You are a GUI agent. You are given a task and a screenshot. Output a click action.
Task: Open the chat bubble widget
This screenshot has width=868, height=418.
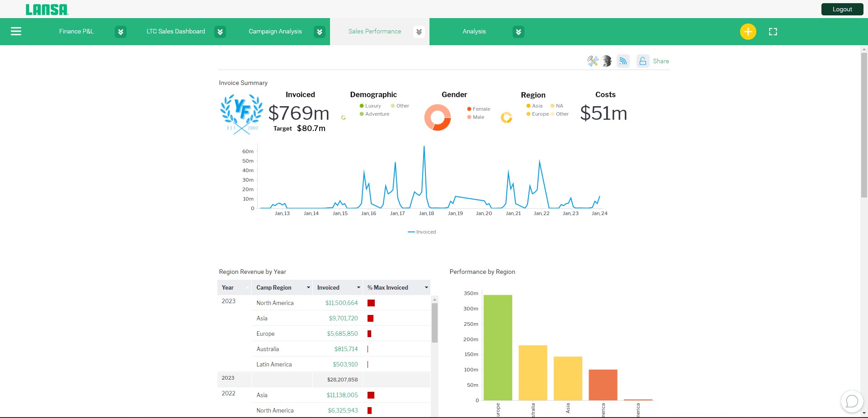852,401
